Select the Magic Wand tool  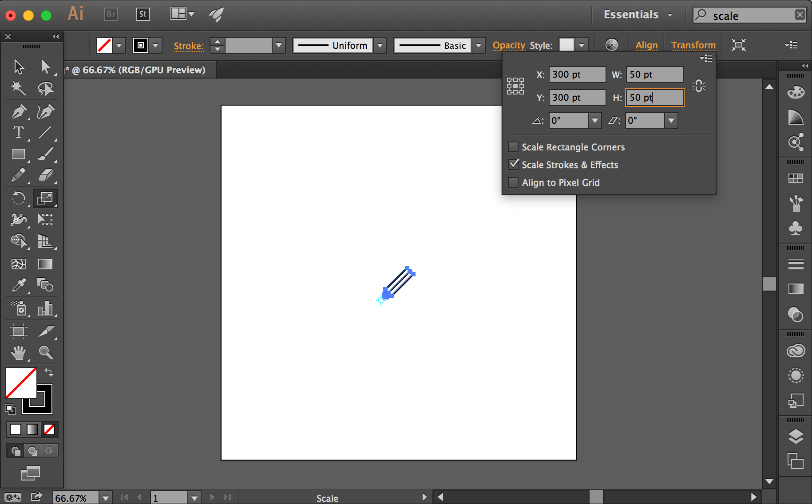(x=19, y=88)
